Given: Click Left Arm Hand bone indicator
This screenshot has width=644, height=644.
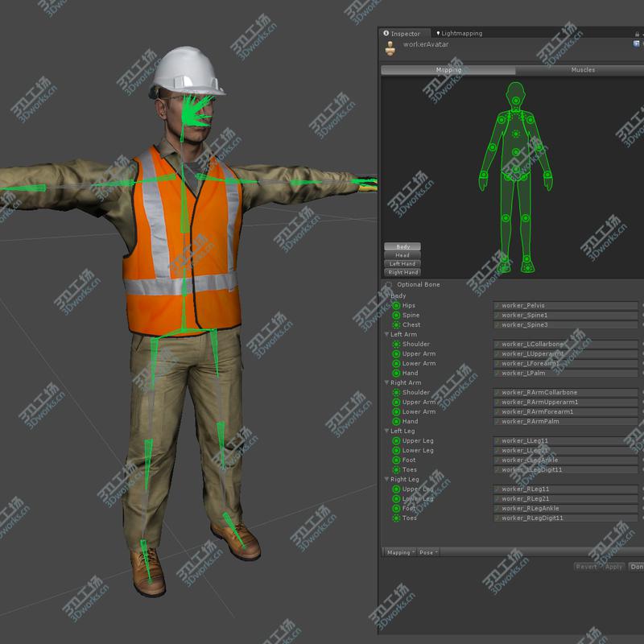Looking at the screenshot, I should 396,373.
